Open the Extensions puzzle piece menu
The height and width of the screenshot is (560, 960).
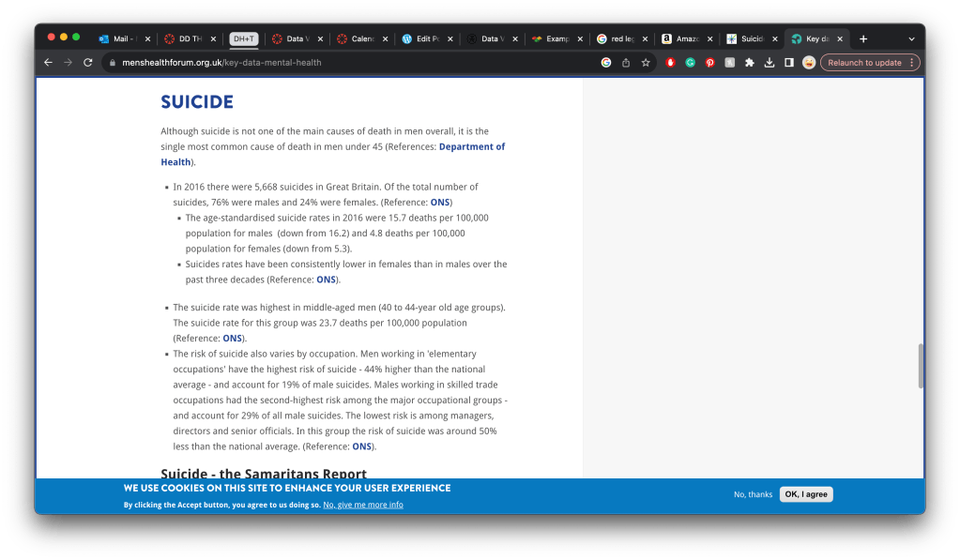click(x=749, y=63)
